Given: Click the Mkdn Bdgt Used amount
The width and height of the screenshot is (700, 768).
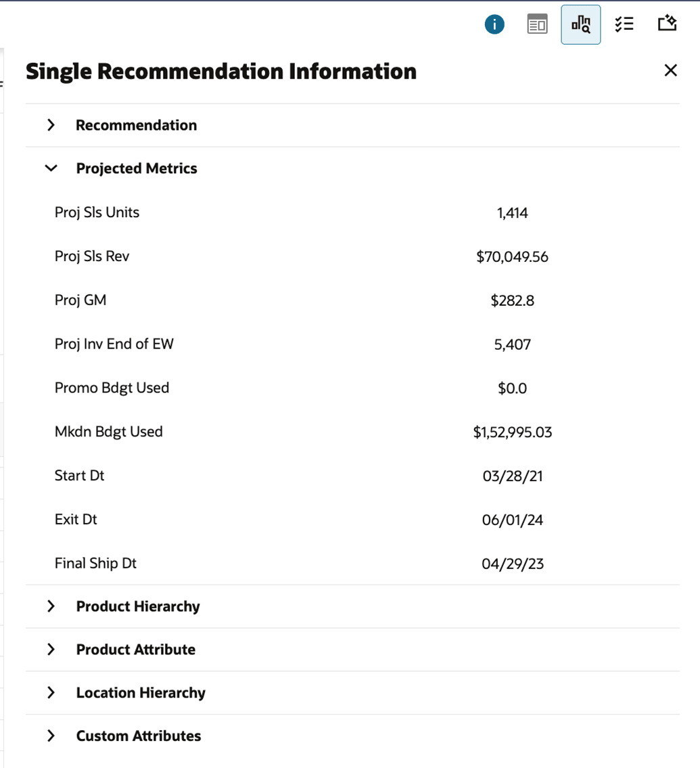Looking at the screenshot, I should (x=513, y=432).
